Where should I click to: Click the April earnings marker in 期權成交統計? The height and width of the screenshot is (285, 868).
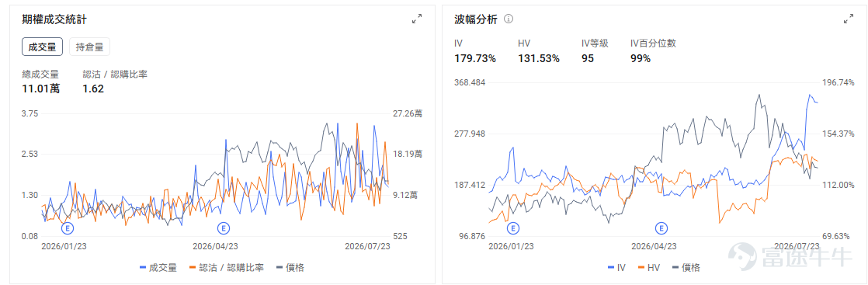coord(223,228)
